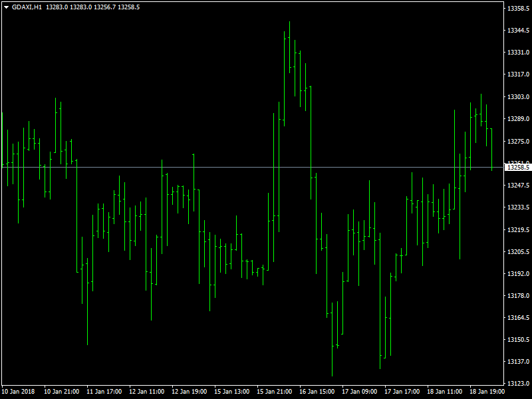Click the highlighted current price label on price axis
This screenshot has height=399, width=532.
click(x=518, y=168)
